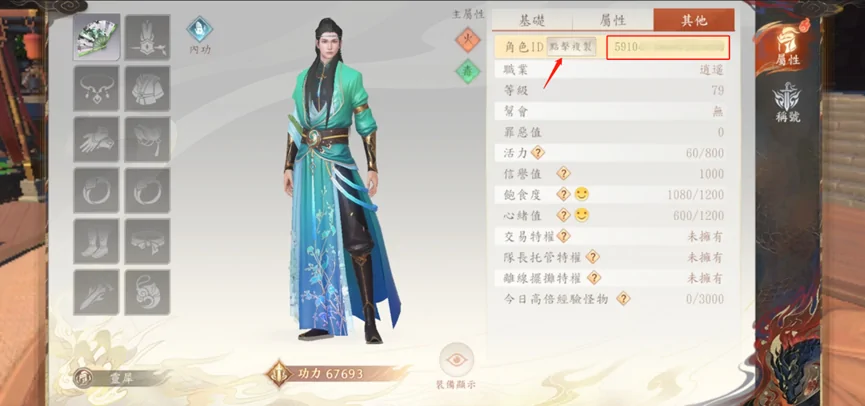The width and height of the screenshot is (865, 406).
Task: Switch to the 屬性 tab
Action: (x=613, y=20)
